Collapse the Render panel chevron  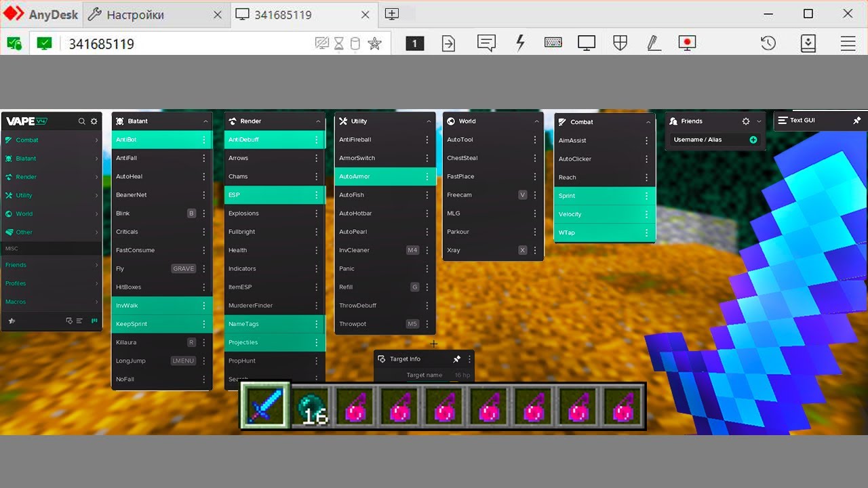point(318,121)
